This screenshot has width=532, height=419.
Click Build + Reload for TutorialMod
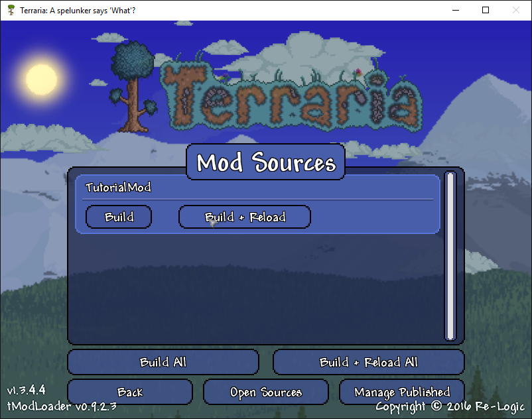coord(245,217)
